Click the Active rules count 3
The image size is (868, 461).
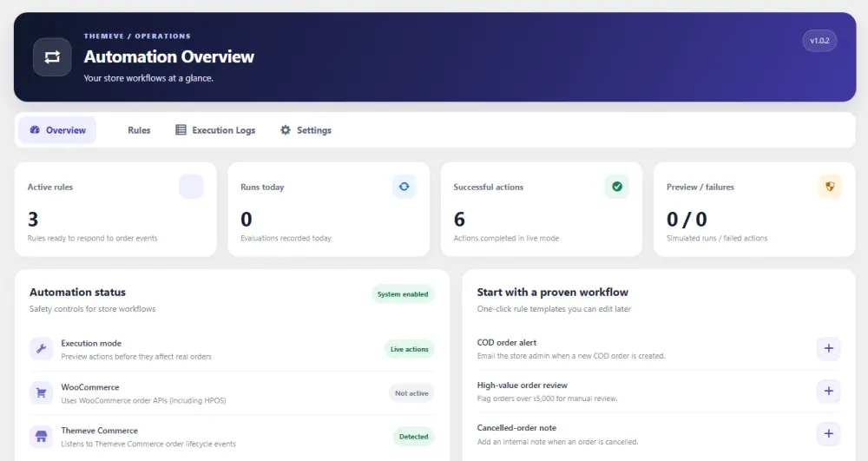click(33, 220)
